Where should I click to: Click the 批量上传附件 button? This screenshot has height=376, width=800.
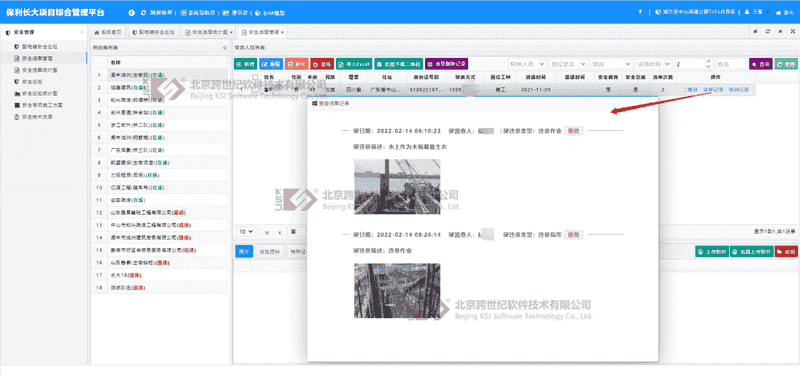752,252
